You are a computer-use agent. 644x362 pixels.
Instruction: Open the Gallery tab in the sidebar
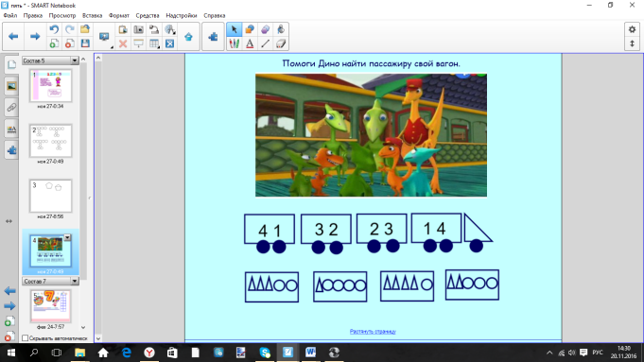coord(11,86)
